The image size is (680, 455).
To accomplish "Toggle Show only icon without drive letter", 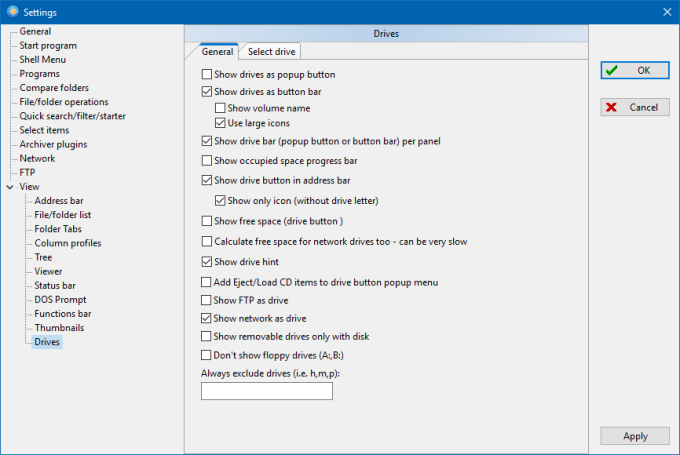I will click(220, 200).
